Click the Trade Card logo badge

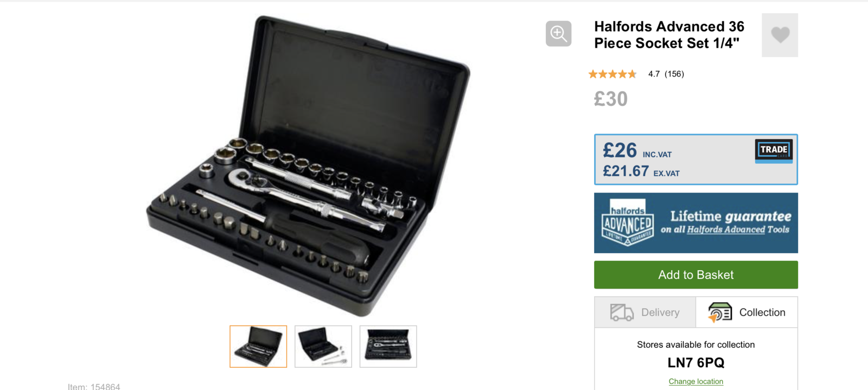tap(774, 151)
